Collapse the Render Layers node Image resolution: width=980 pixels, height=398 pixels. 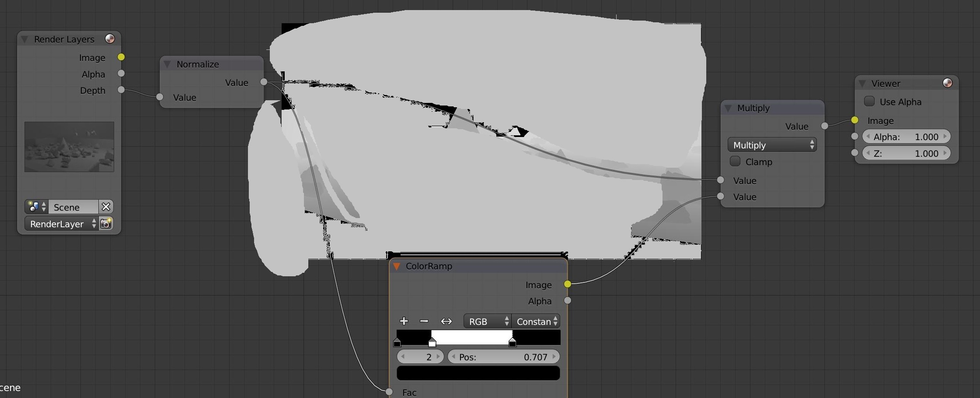24,39
